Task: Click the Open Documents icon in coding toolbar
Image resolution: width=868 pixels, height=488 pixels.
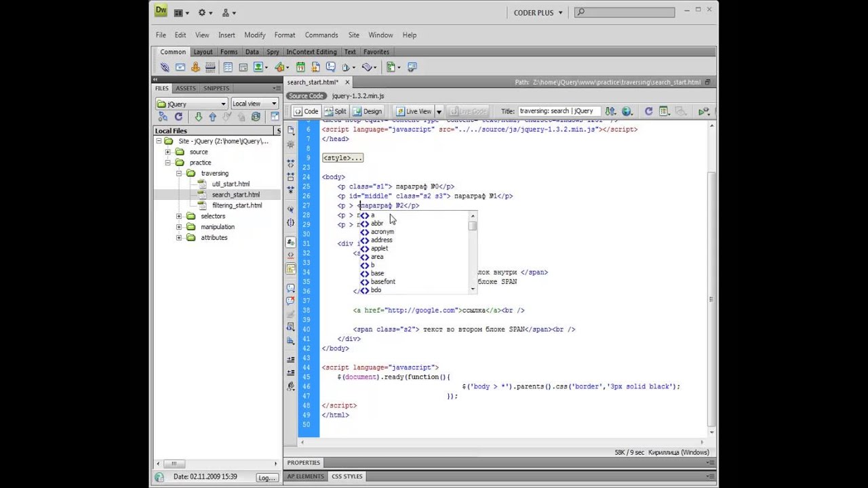Action: click(x=291, y=130)
